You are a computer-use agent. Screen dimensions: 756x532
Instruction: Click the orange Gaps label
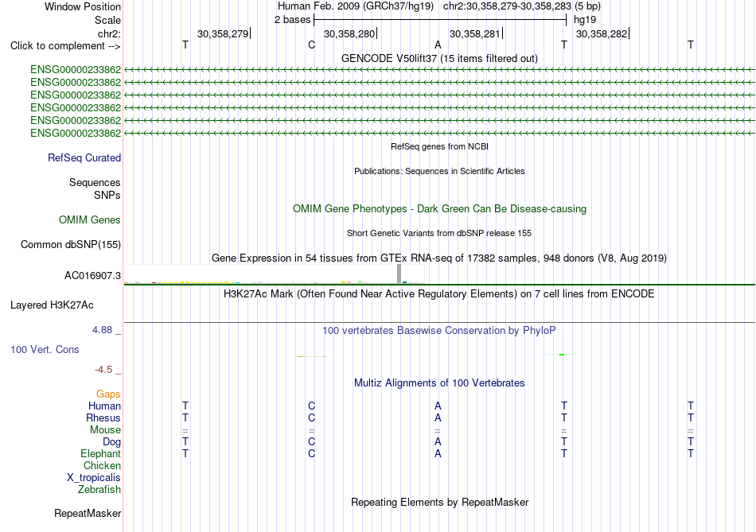pos(108,394)
